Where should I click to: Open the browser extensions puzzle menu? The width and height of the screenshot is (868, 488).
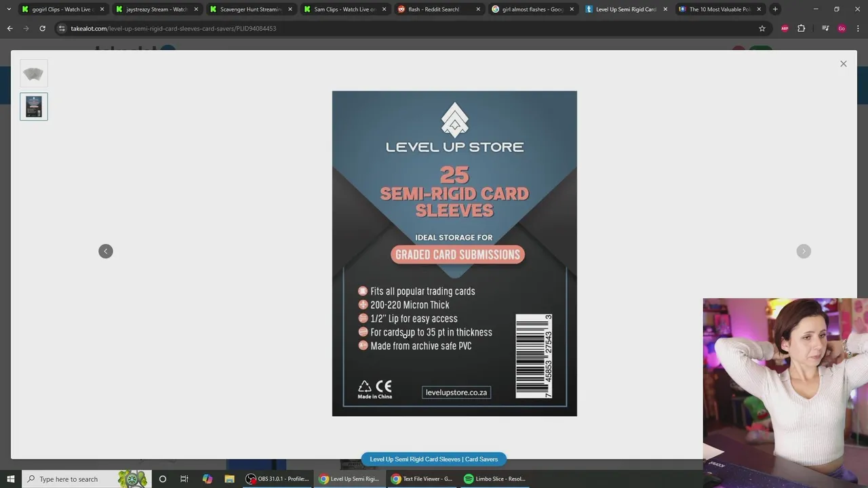(x=801, y=28)
